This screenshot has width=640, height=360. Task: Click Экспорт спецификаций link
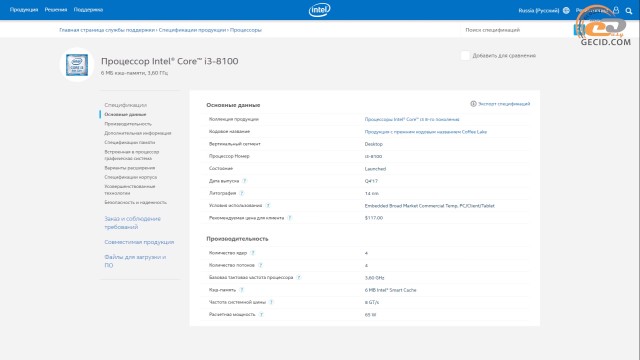click(x=504, y=104)
